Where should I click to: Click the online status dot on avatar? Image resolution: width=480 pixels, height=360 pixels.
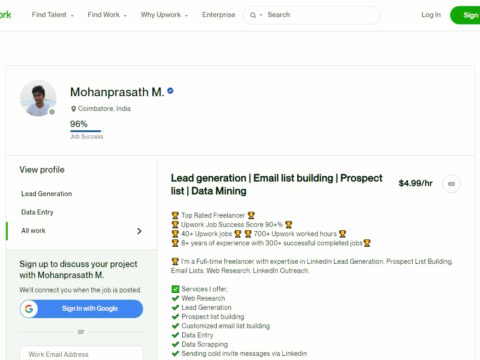click(52, 112)
